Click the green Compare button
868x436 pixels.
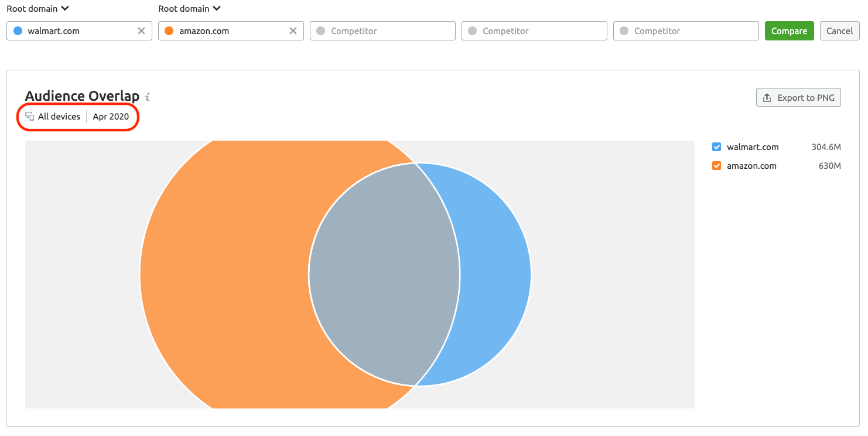pyautogui.click(x=789, y=31)
